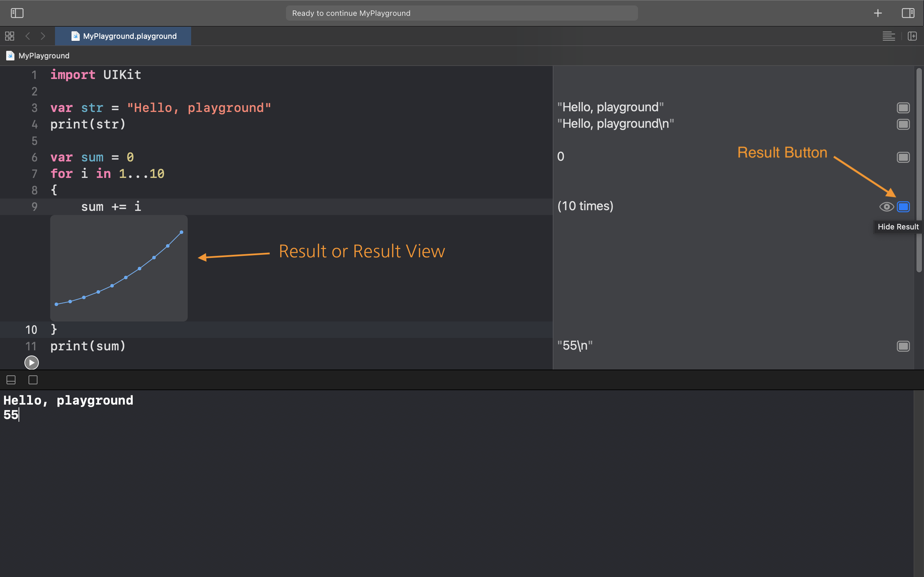Click the MyPlayground breadcrumb item

pyautogui.click(x=44, y=56)
